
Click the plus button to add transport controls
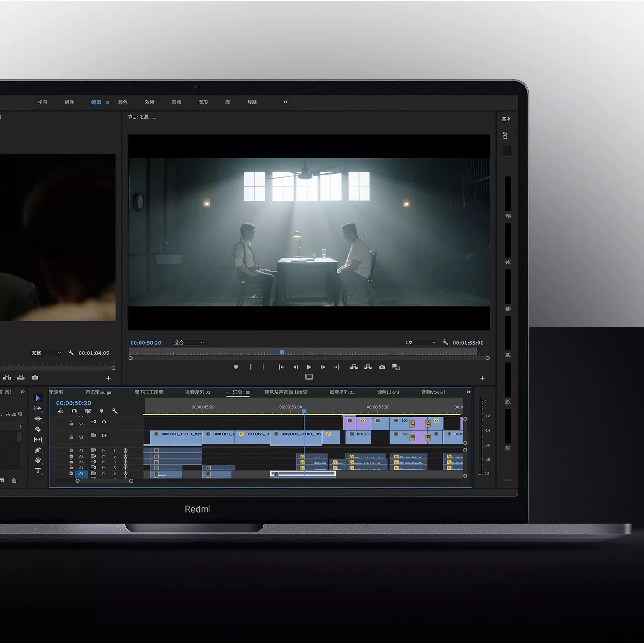tap(482, 378)
